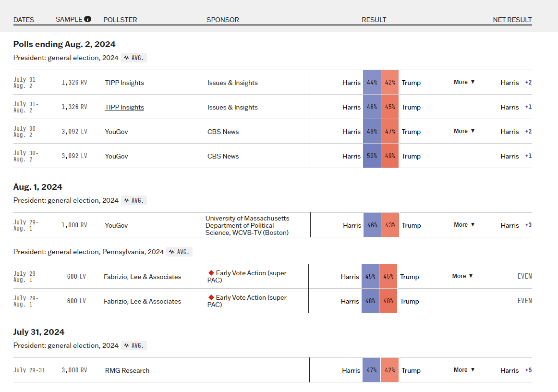Select Issues & Insights sponsor in 46%-45% row

232,107
